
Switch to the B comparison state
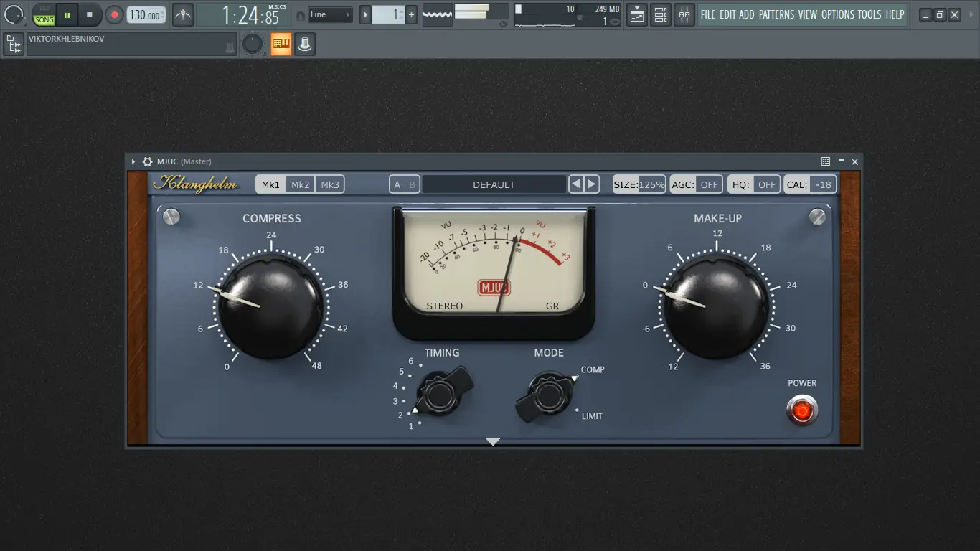412,184
